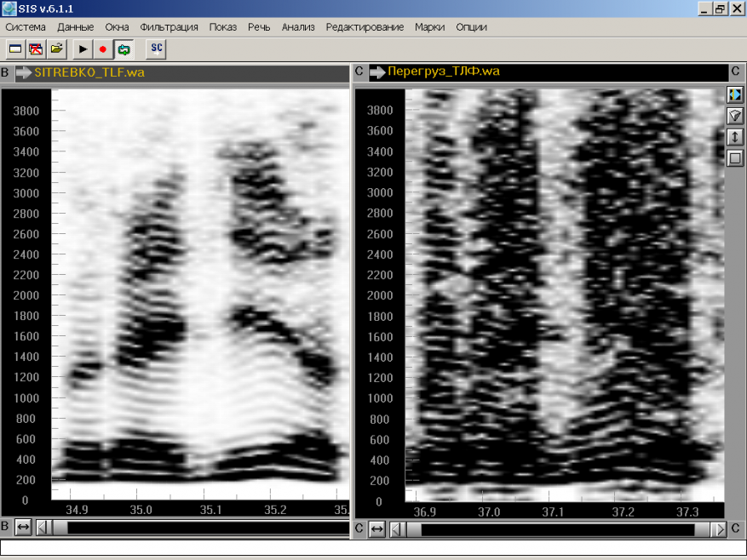The width and height of the screenshot is (747, 560).
Task: Click the vertical double-arrow scale icon
Action: (x=735, y=136)
